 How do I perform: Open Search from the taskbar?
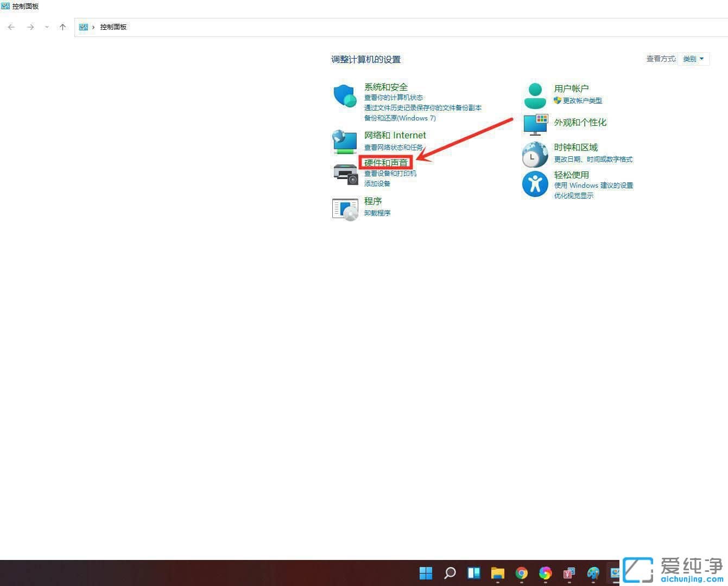pos(450,573)
